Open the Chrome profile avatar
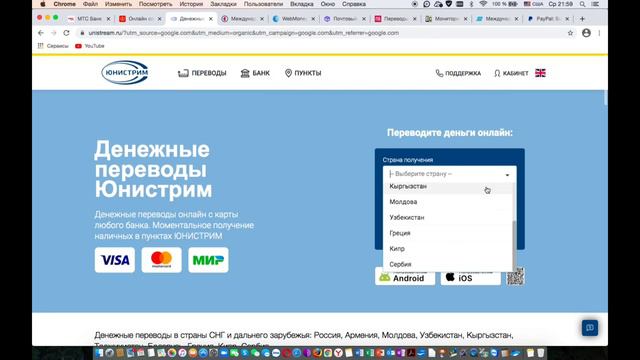This screenshot has height=360, width=640. 586,33
